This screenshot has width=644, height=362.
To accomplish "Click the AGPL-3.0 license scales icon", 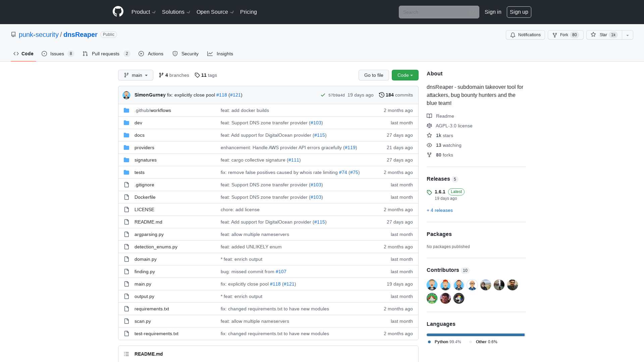I will coord(429,126).
